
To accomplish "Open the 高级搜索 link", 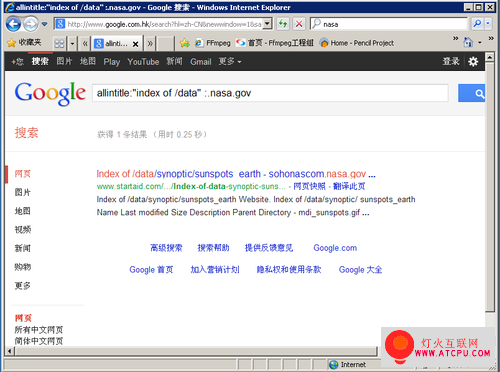I will pyautogui.click(x=166, y=248).
